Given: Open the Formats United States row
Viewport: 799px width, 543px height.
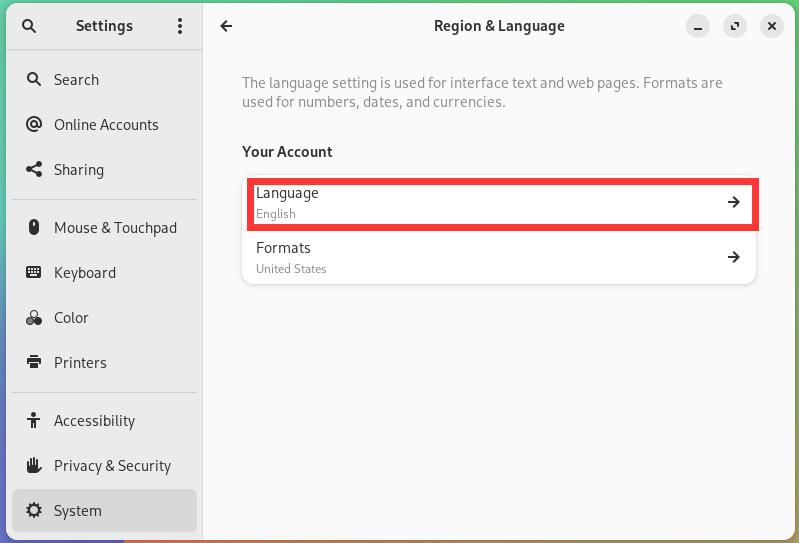Looking at the screenshot, I should [499, 257].
